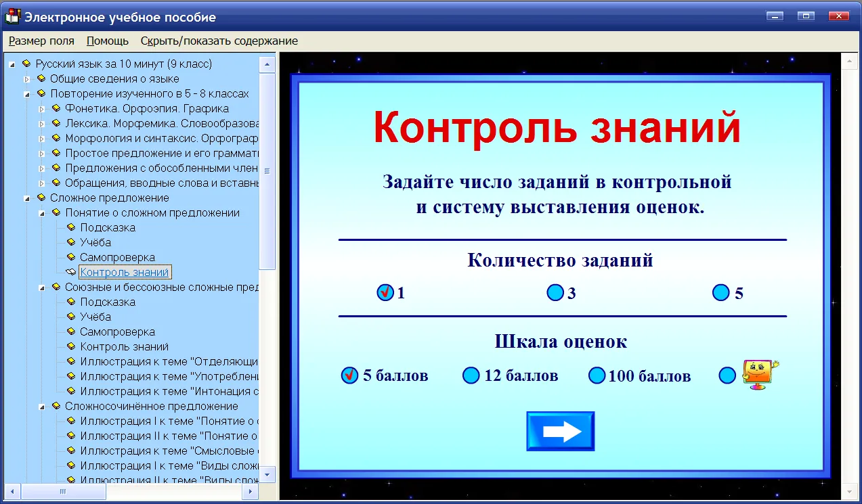Click page icon beside first Самопроверка
Viewport: 862px width, 504px height.
(71, 257)
